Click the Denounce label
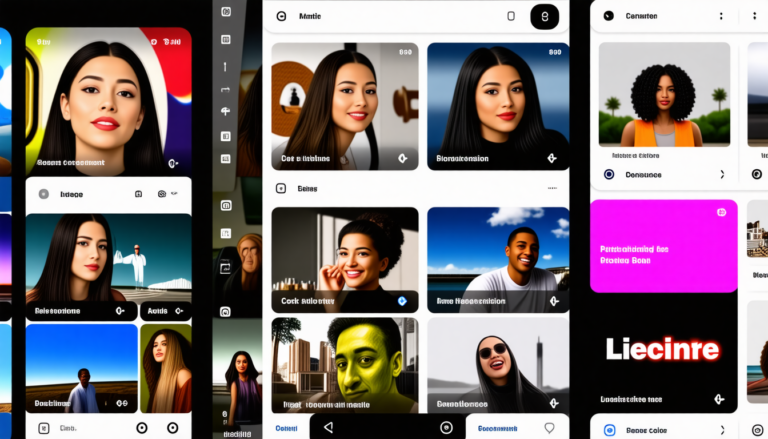768x439 pixels. (x=643, y=174)
